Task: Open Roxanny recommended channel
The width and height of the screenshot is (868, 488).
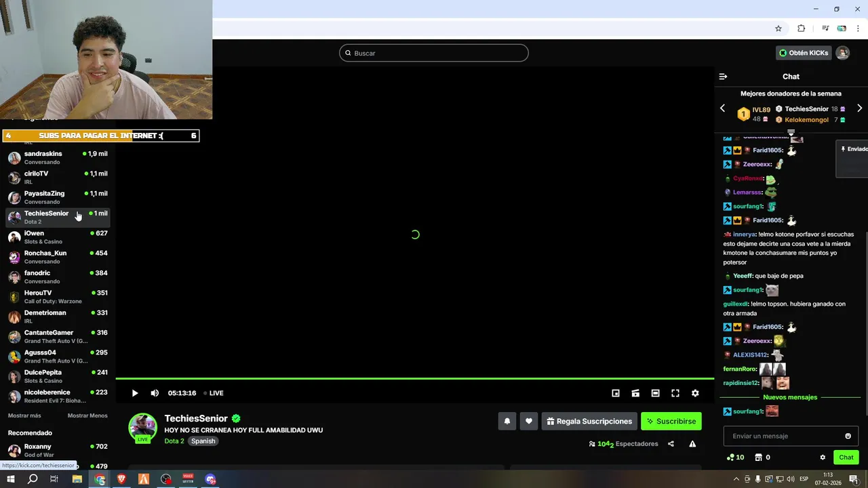Action: coord(58,450)
